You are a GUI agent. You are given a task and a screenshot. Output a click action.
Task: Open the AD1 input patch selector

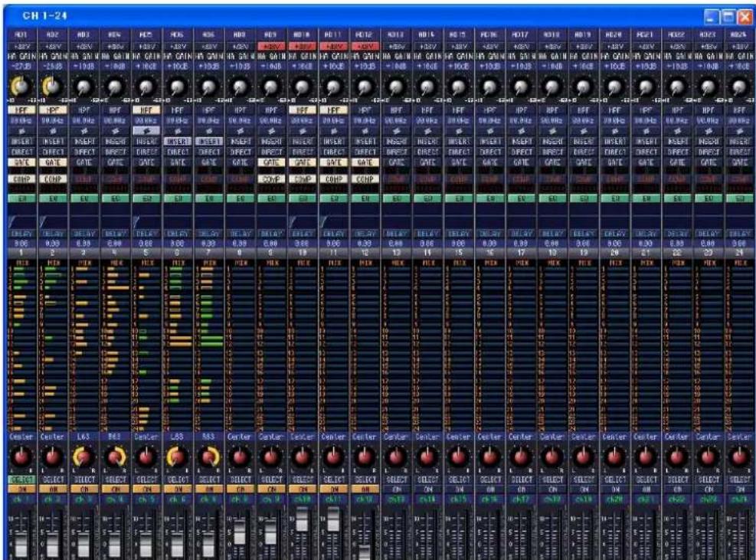(21, 34)
